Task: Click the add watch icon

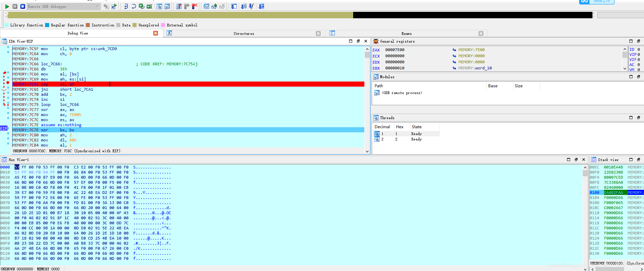Action: click(x=214, y=6)
